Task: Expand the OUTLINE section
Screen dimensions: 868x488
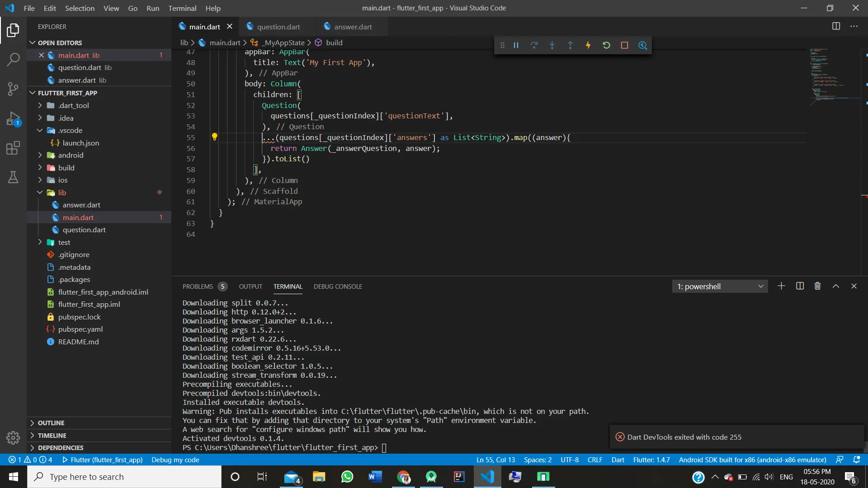Action: [51, 423]
